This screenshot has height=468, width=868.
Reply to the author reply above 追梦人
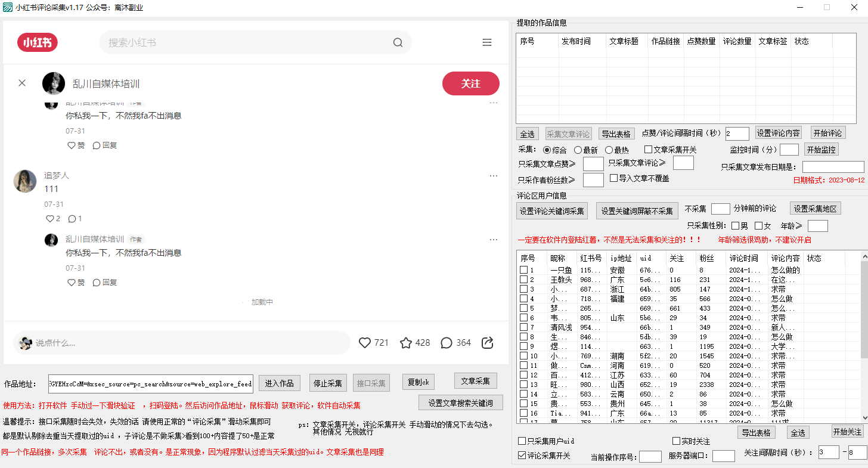pyautogui.click(x=105, y=145)
